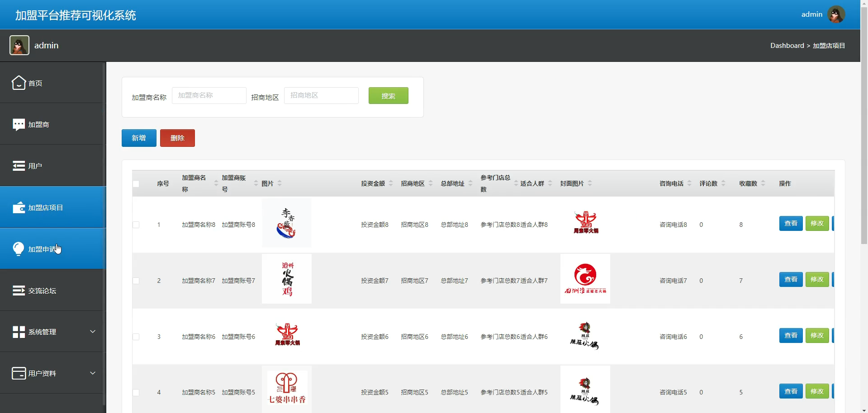Click 修改 for 加盟商名称8 row
Viewport: 868px width, 413px height.
(817, 223)
